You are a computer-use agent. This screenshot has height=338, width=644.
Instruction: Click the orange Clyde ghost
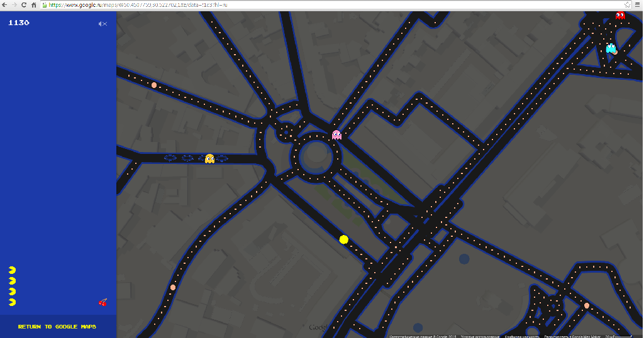pos(210,158)
